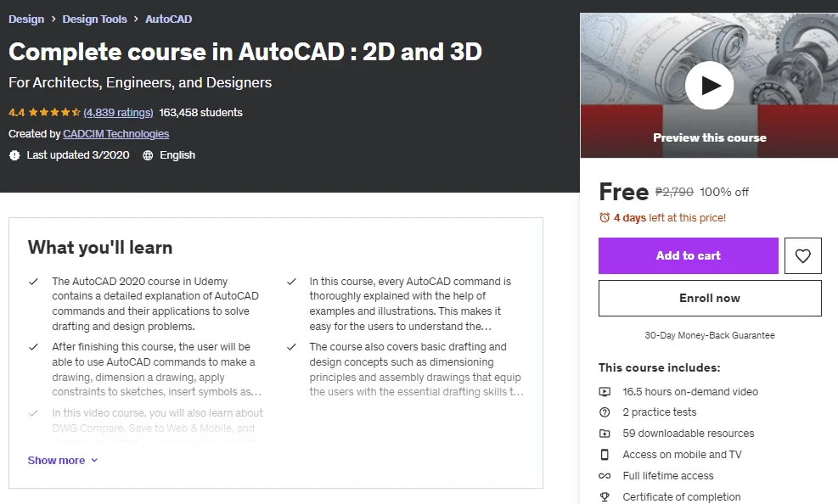Click '4 days left at this price!' text

coord(670,218)
